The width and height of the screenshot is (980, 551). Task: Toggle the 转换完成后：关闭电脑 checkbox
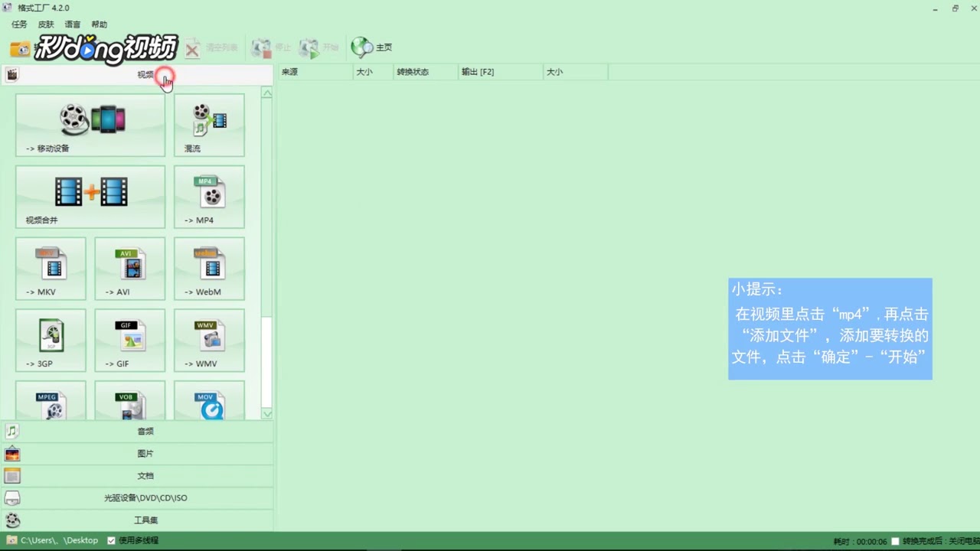pos(895,541)
